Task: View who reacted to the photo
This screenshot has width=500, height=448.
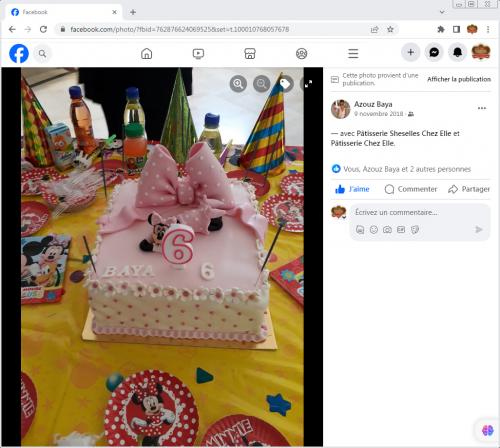Action: 407,169
